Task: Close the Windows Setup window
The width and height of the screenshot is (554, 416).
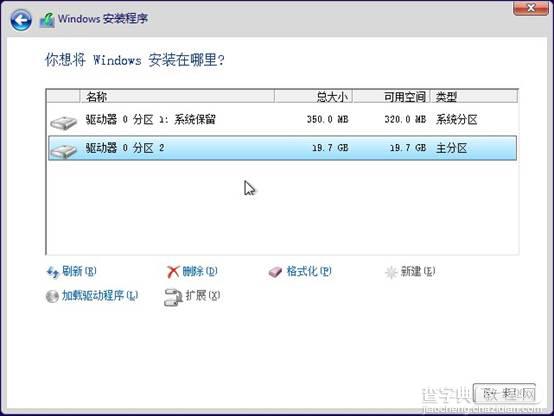Action: 531,8
